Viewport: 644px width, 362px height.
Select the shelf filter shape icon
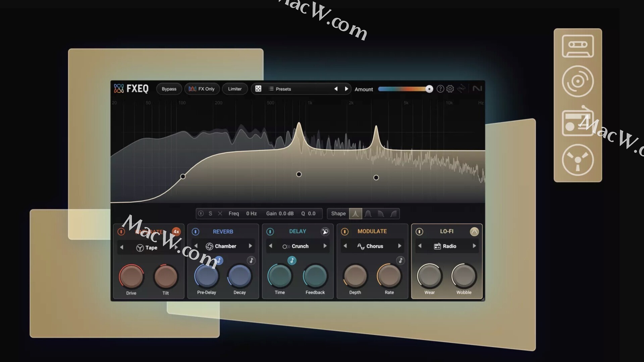tap(393, 214)
